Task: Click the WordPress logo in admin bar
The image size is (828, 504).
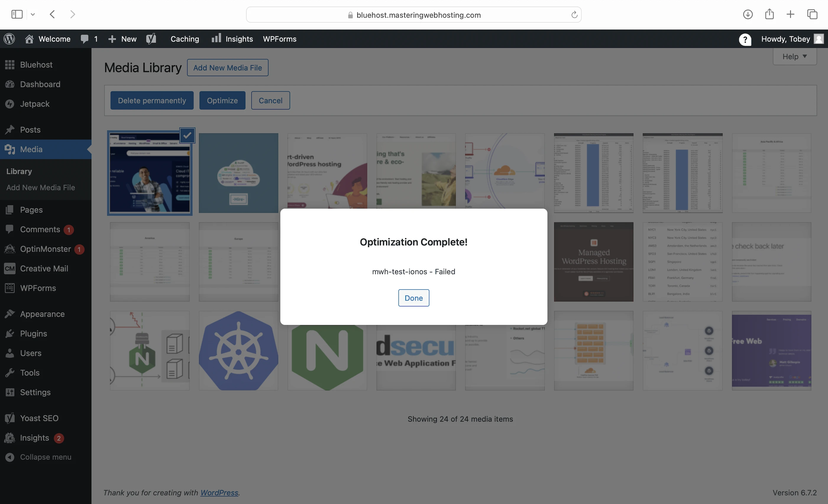Action: 9,39
